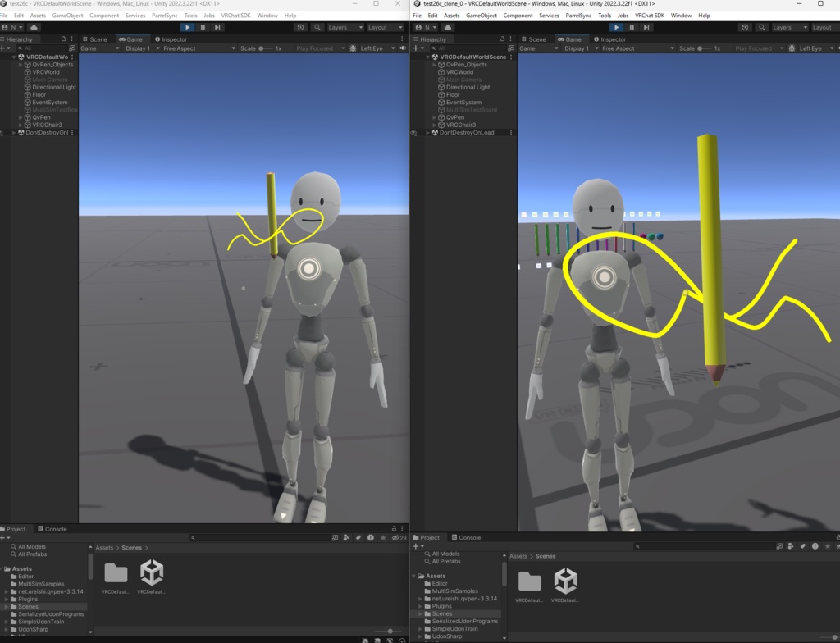This screenshot has height=643, width=840.
Task: Click Pause button in right clone window
Action: click(632, 27)
